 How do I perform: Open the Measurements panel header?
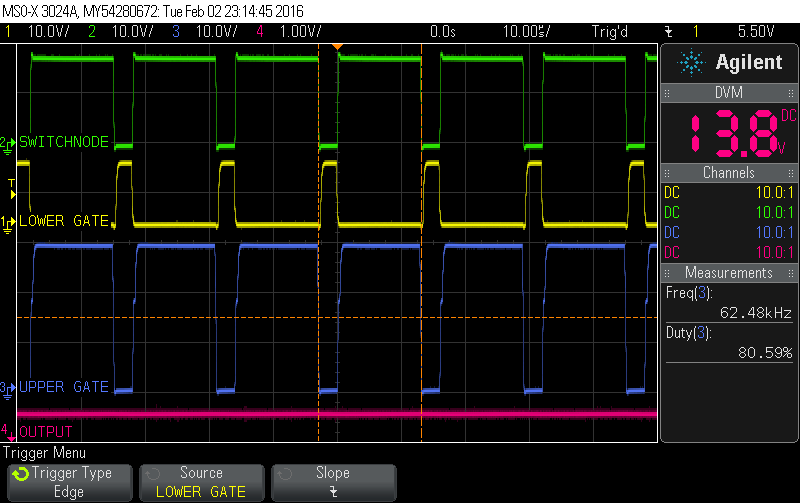729,273
